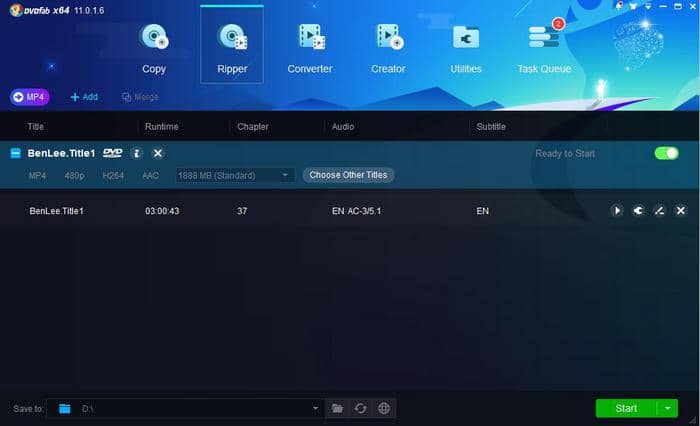The width and height of the screenshot is (700, 426).
Task: Click the Add source button
Action: [x=84, y=97]
